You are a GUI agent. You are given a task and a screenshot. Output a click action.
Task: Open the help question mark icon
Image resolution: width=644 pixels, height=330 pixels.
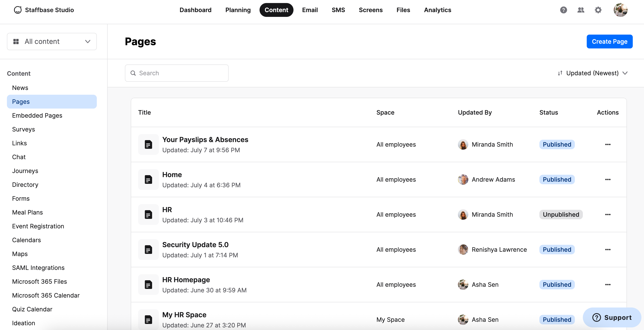coord(563,10)
